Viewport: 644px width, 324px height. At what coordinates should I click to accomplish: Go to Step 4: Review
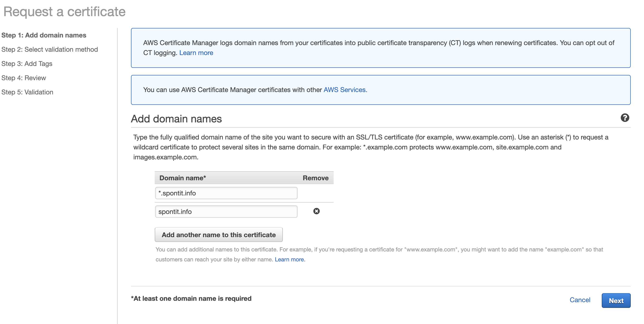coord(24,78)
